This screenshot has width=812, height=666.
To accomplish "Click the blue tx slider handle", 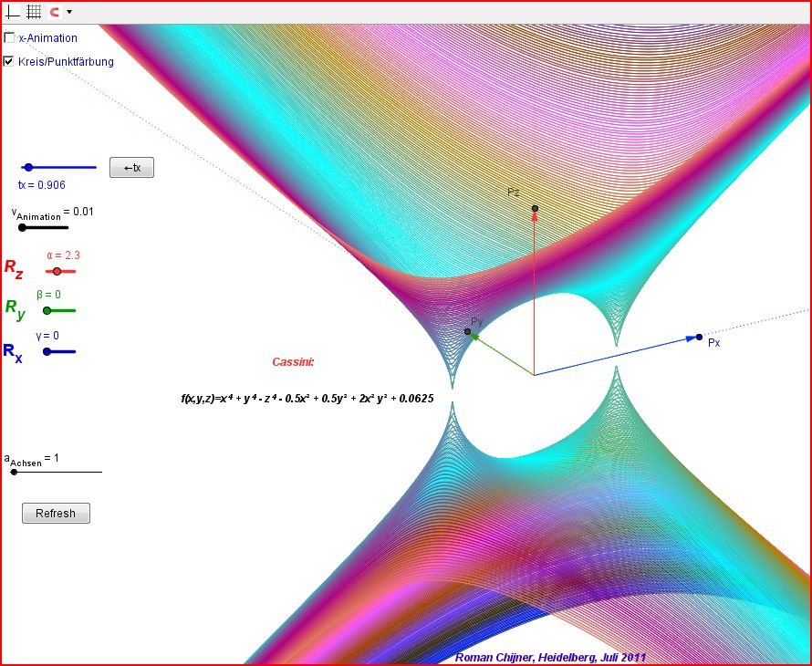I will point(28,167).
